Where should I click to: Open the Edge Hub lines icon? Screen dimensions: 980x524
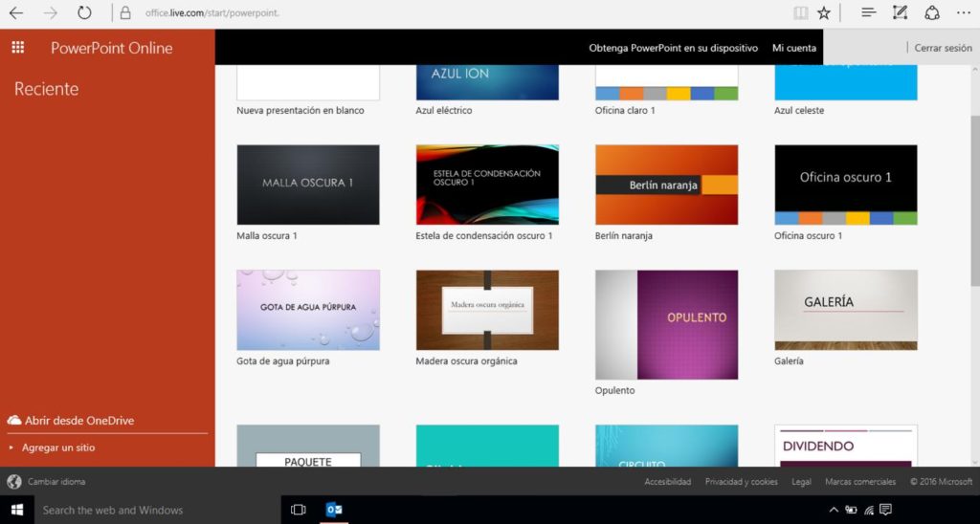pyautogui.click(x=868, y=13)
